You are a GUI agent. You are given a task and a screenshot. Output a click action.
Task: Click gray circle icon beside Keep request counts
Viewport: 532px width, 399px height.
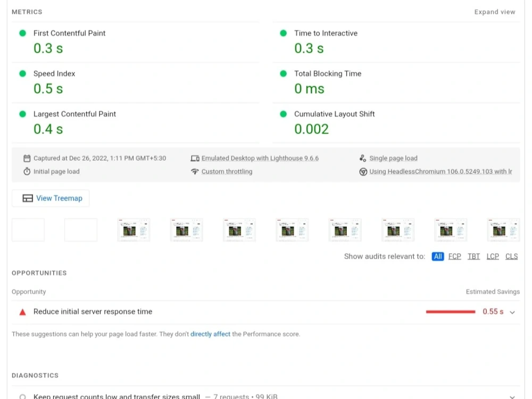pos(23,396)
